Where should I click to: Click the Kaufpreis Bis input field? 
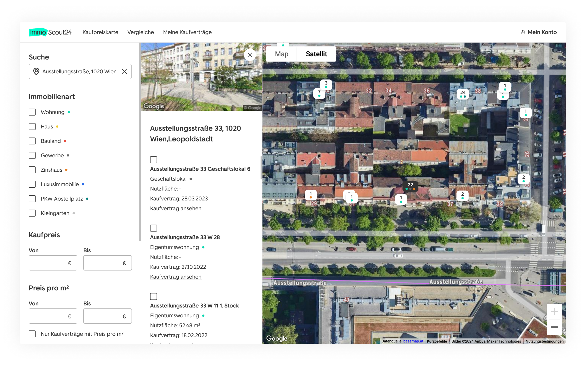pyautogui.click(x=108, y=263)
